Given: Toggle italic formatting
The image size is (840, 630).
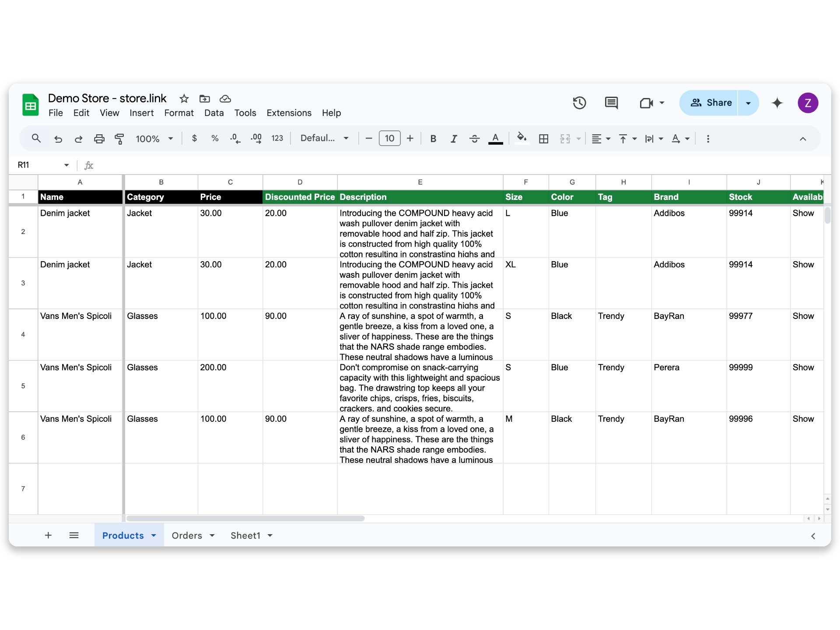Looking at the screenshot, I should [x=454, y=139].
